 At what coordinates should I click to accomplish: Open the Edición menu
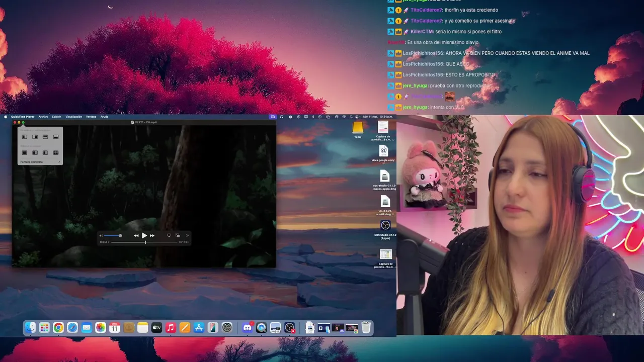[56, 117]
